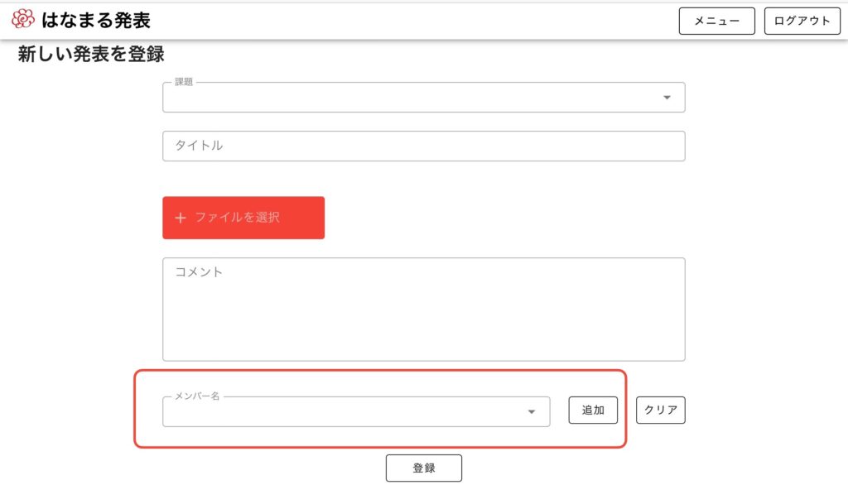848x504 pixels.
Task: Submit the form with 登録 button
Action: pos(423,468)
